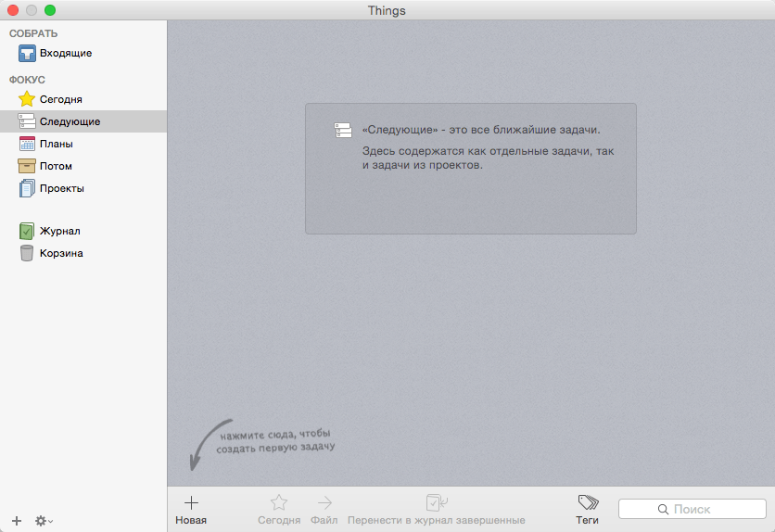Select the Сегодня label in sidebar
This screenshot has height=532, width=775.
61,99
